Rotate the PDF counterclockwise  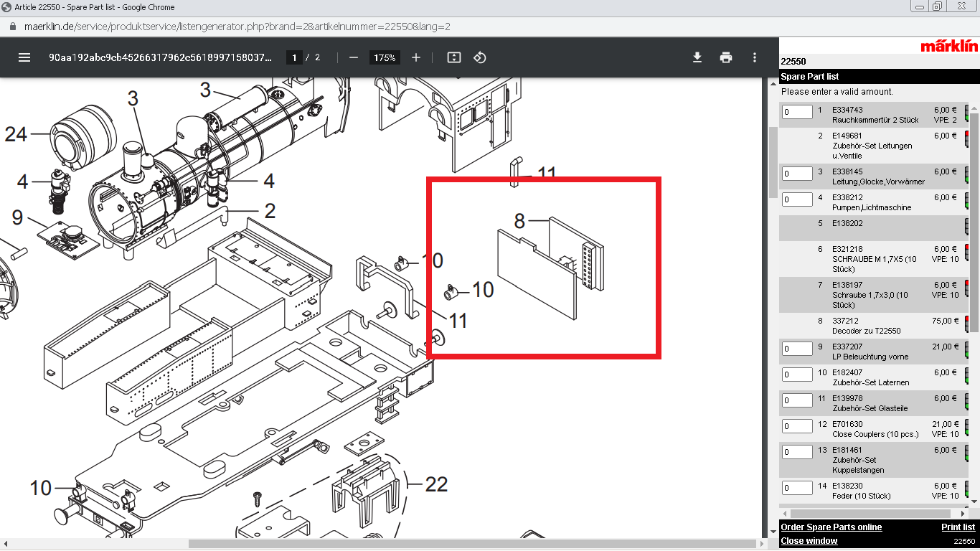point(480,57)
